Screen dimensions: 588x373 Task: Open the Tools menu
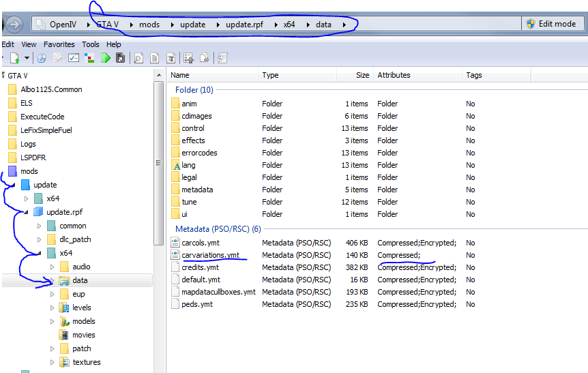[x=91, y=44]
